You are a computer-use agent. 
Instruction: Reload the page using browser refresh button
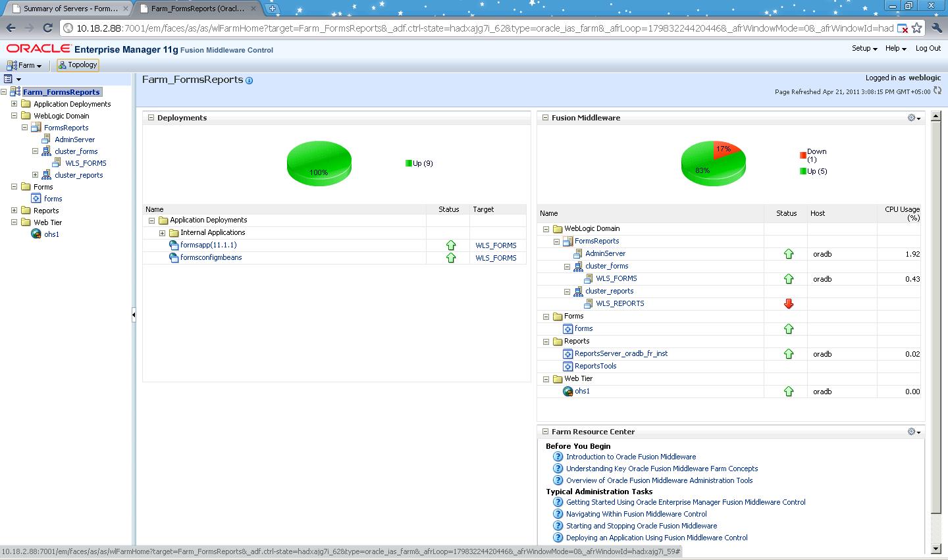point(47,28)
